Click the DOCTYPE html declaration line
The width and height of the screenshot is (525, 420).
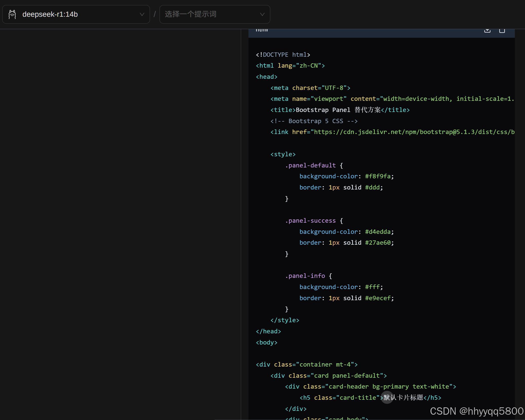coord(283,55)
